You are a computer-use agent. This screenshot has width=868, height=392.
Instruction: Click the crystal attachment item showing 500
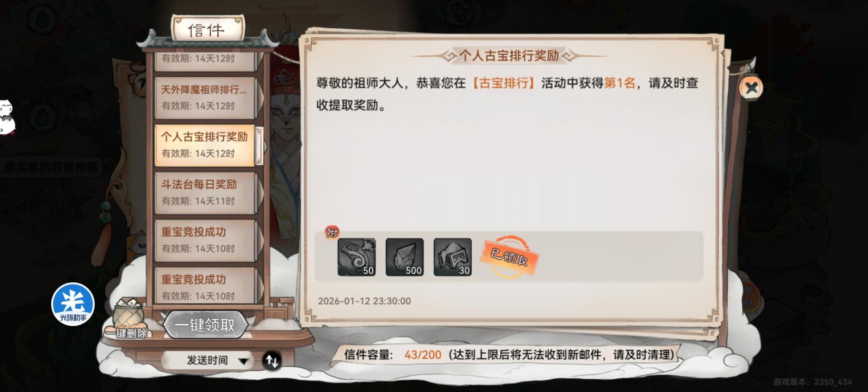click(404, 257)
